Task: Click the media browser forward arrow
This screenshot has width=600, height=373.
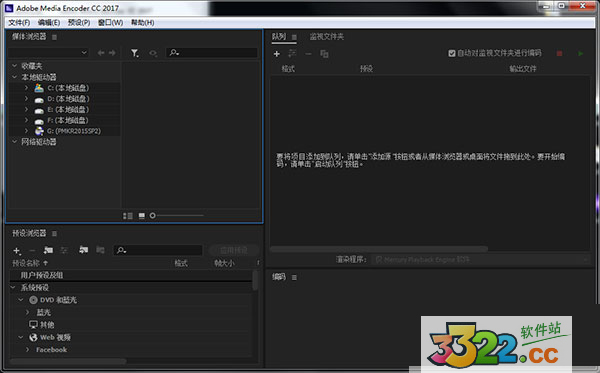Action: coord(112,53)
